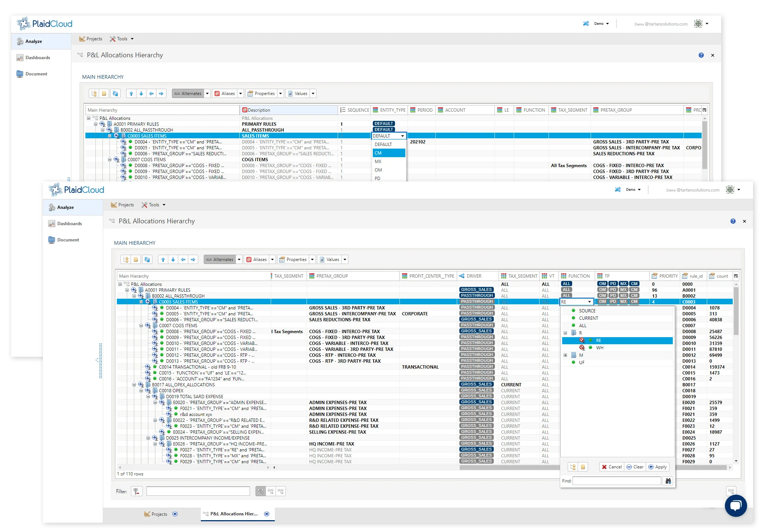
Task: Click the refresh icon in the lower toolbar
Action: point(147,260)
